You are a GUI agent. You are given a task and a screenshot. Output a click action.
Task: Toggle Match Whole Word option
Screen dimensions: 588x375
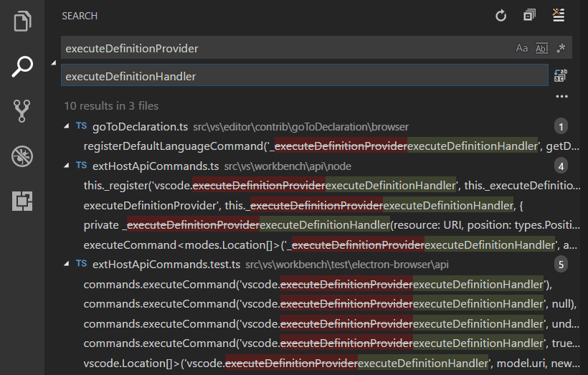click(542, 49)
